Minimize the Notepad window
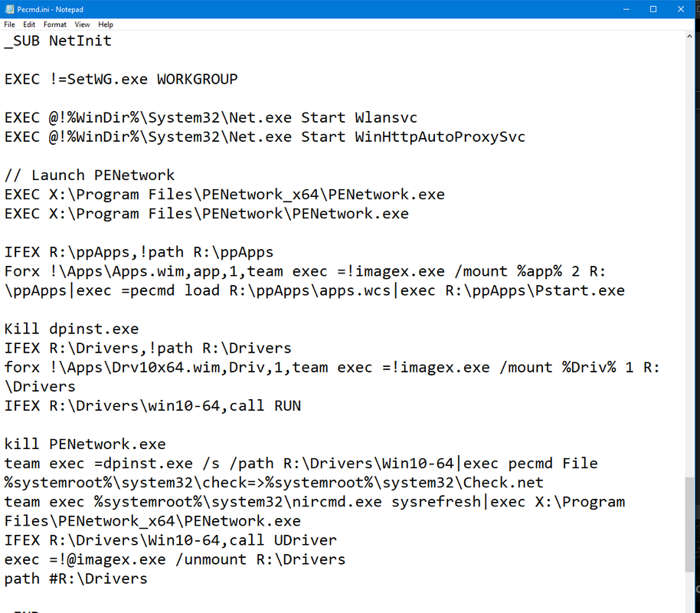The image size is (700, 613). click(626, 9)
